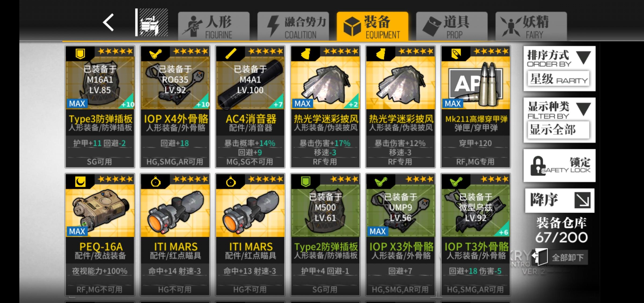This screenshot has width=644, height=303.
Task: Toggle the sort direction arrow icon
Action: click(583, 200)
